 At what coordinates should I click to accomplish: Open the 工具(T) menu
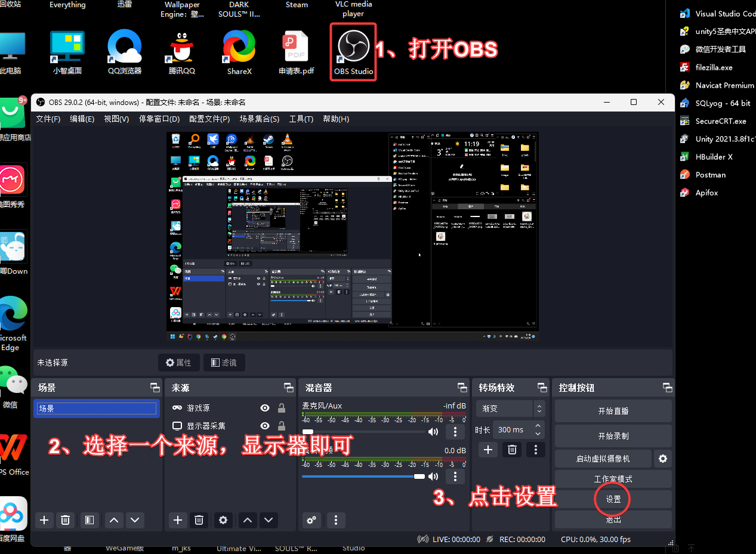point(301,119)
